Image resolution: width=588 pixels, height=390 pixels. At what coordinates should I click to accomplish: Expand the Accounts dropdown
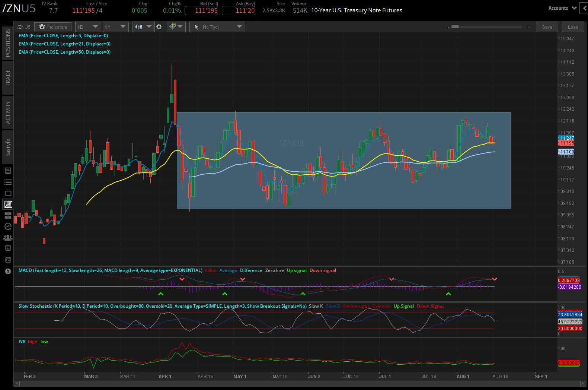click(x=562, y=8)
